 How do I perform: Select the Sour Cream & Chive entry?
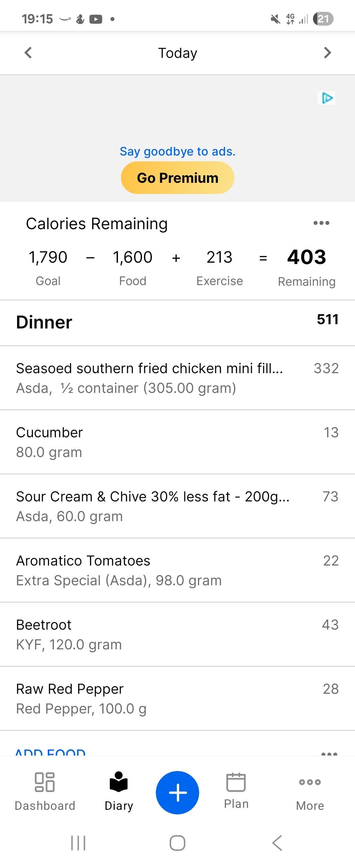click(177, 506)
